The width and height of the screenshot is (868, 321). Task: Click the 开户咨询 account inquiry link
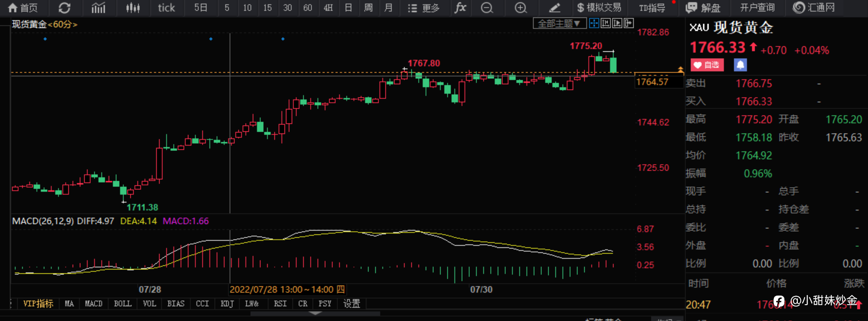coord(757,8)
